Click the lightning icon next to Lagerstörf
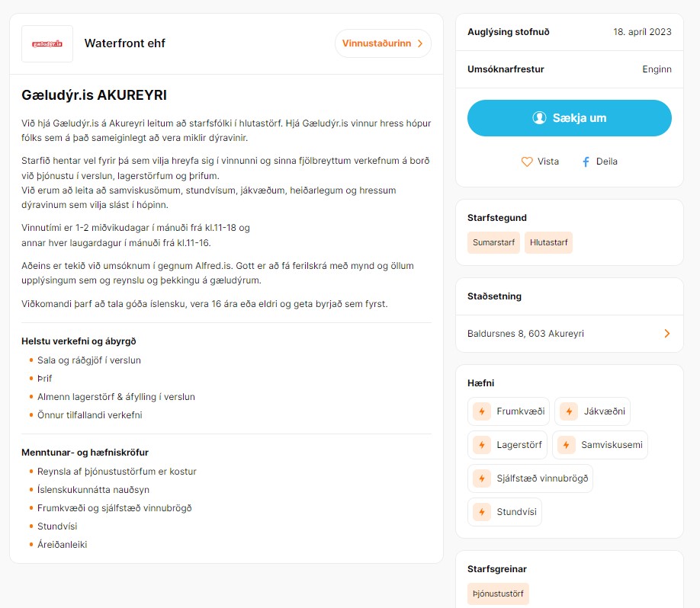The width and height of the screenshot is (700, 608). [482, 445]
